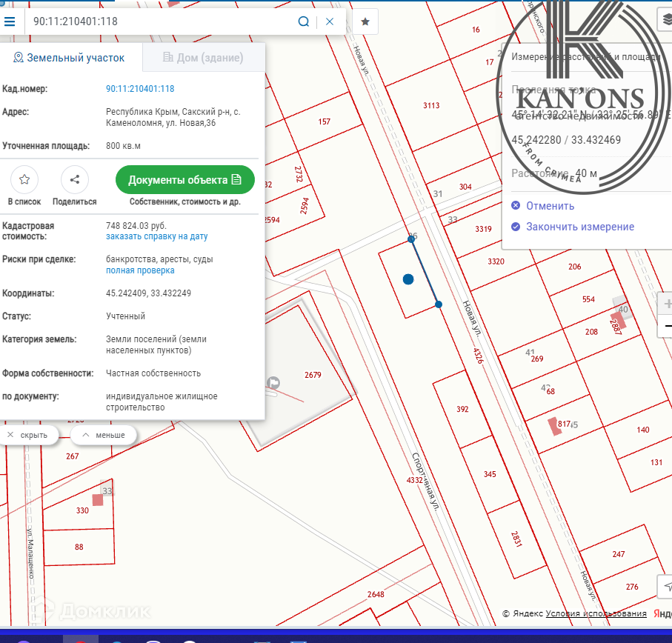Zoom in the map with plus button
Screen dimensions: 672x643
click(x=667, y=304)
